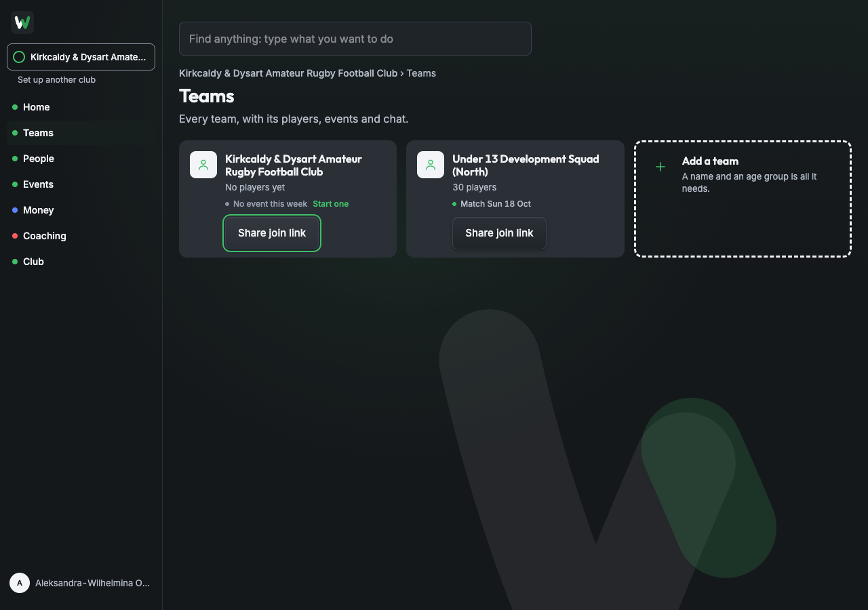Click Add a team card

click(743, 199)
